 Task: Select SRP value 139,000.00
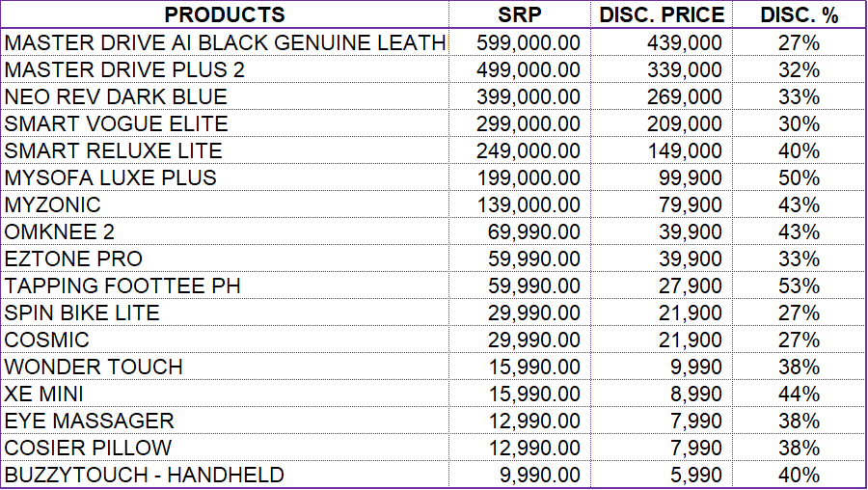519,204
